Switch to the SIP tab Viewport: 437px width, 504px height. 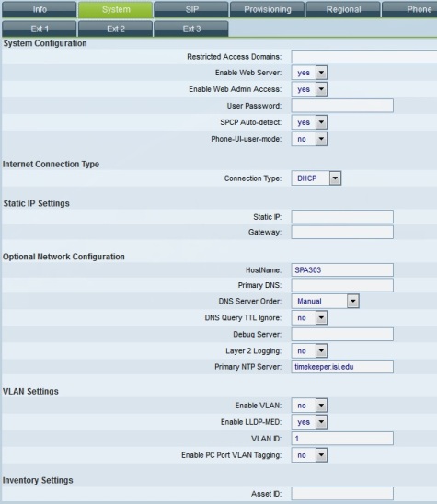pos(191,9)
